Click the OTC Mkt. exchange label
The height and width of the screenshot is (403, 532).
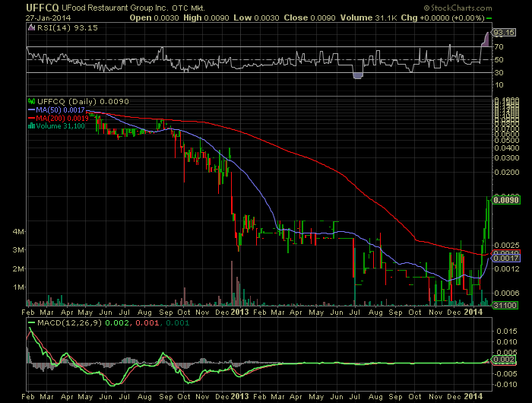coord(188,8)
